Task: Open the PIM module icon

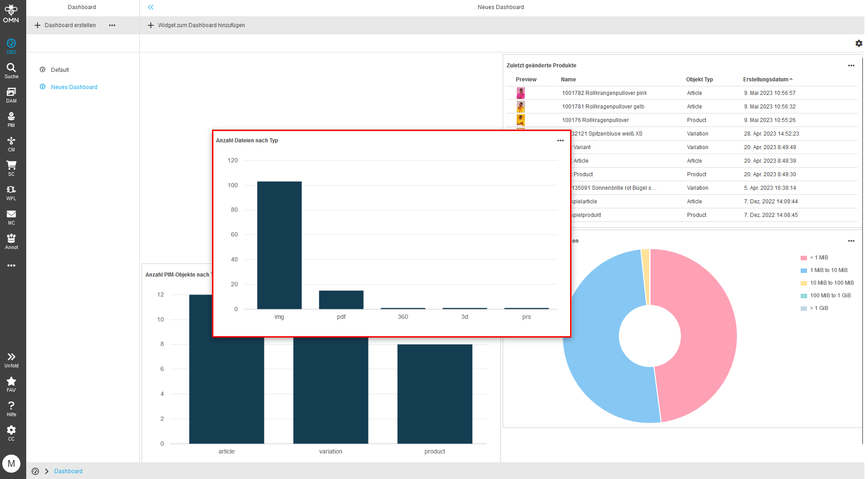Action: tap(11, 119)
